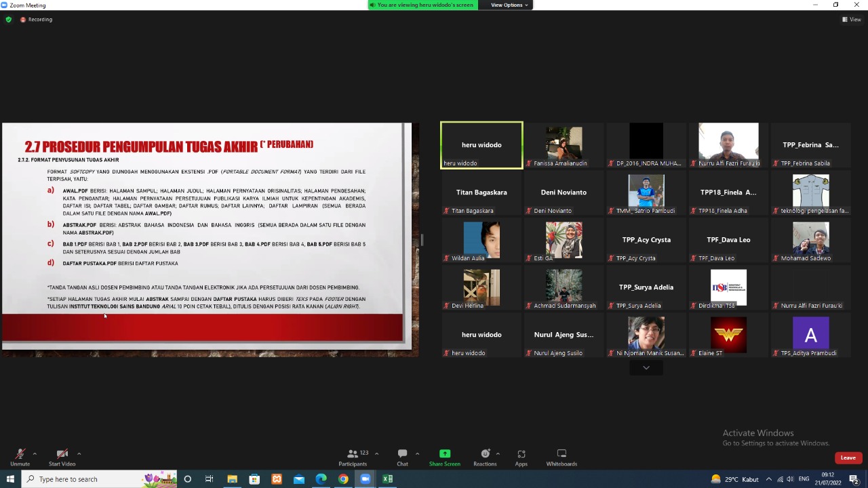Select Fanissa Amalianudin video tile

point(564,144)
